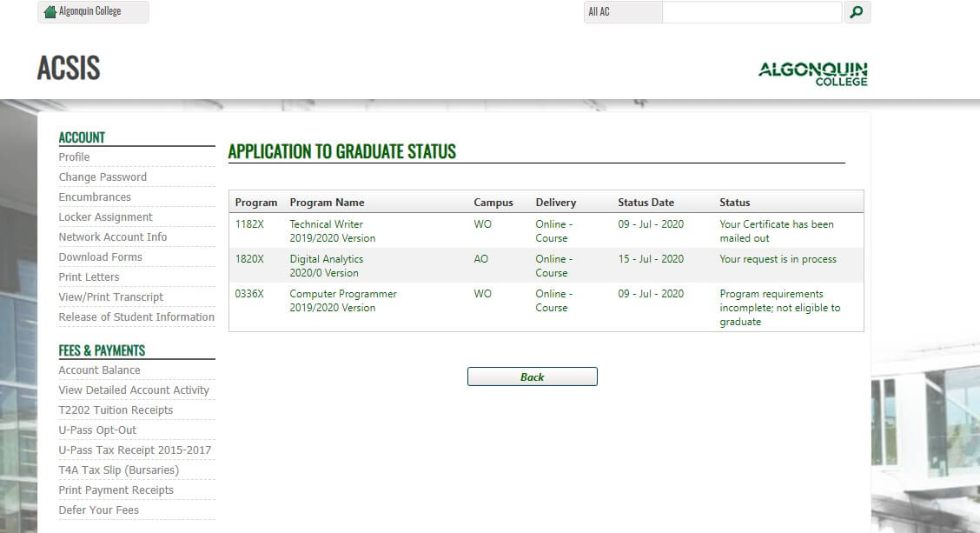Open Release of Student Information
Image resolution: width=980 pixels, height=533 pixels.
pyautogui.click(x=136, y=317)
